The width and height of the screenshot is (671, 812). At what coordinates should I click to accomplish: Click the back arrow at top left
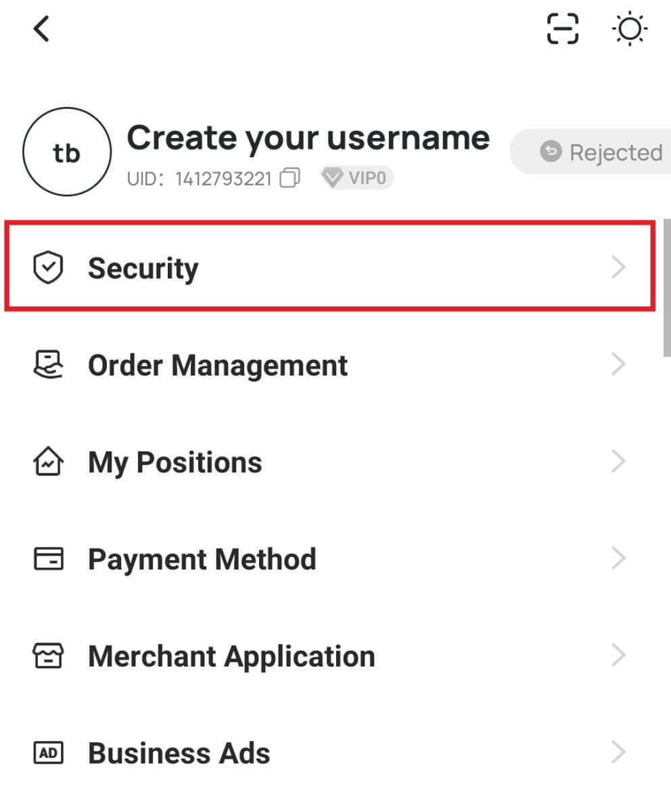click(41, 28)
